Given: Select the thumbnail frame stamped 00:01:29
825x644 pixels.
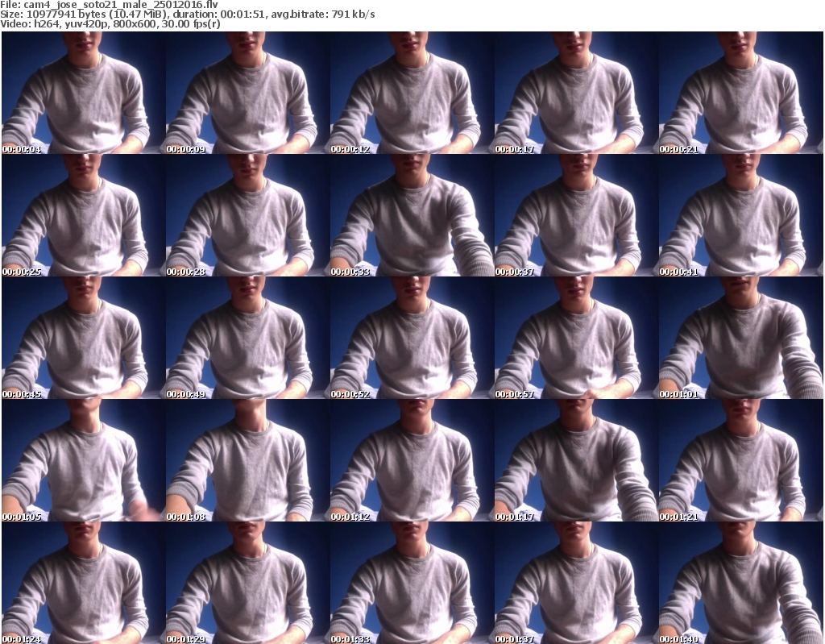Looking at the screenshot, I should (x=248, y=583).
